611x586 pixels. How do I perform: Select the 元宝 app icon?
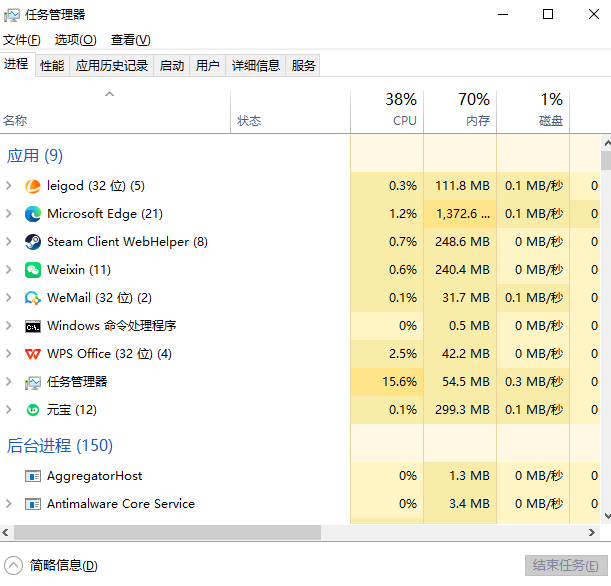point(33,410)
